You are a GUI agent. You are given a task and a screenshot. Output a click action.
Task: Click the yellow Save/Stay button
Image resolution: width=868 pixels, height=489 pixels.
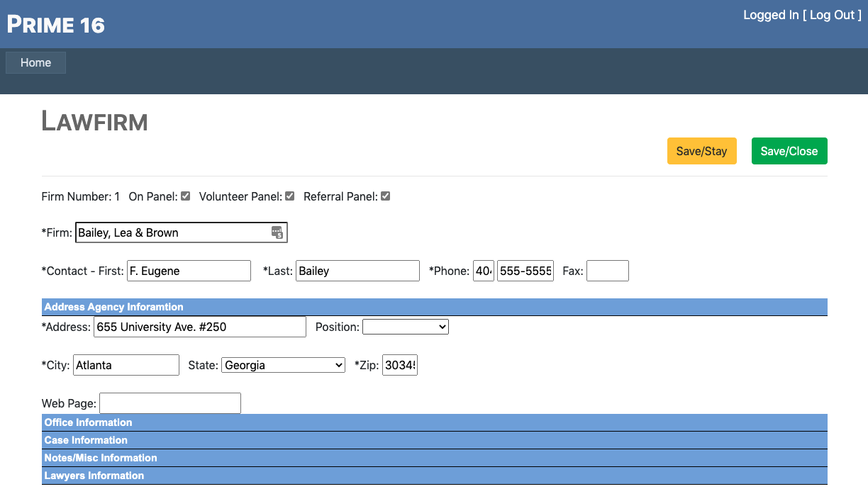[x=701, y=151]
